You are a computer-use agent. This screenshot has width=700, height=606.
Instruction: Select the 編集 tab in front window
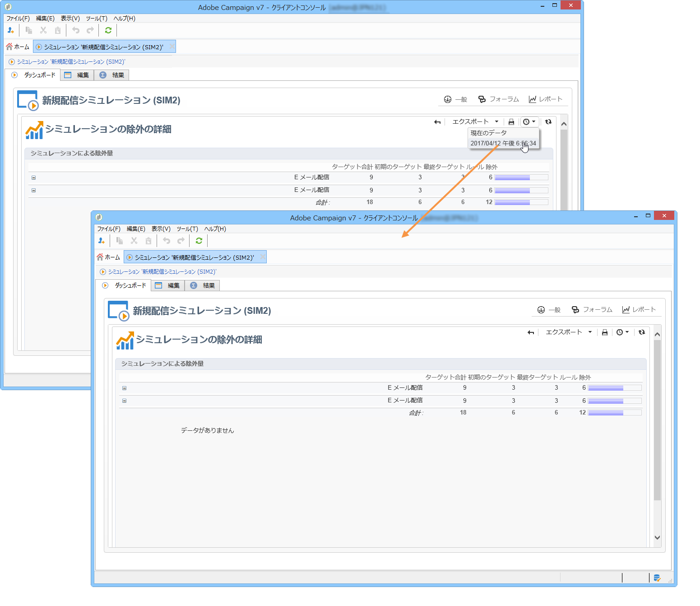(x=168, y=285)
